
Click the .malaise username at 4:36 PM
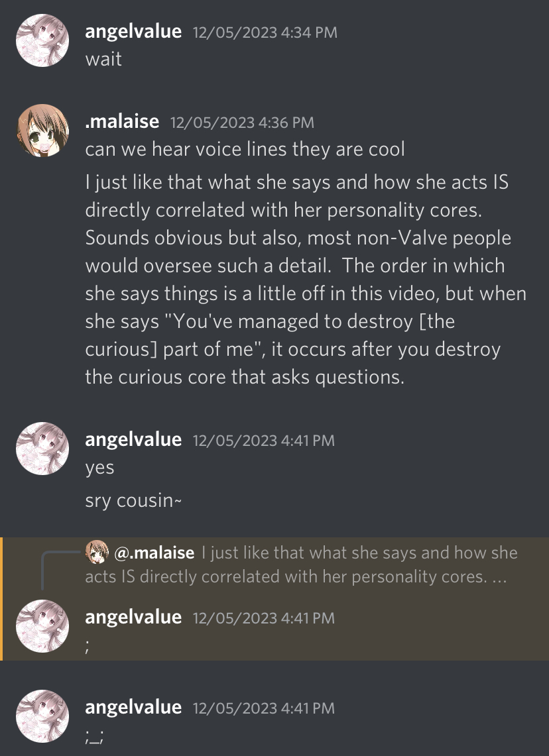pyautogui.click(x=122, y=121)
